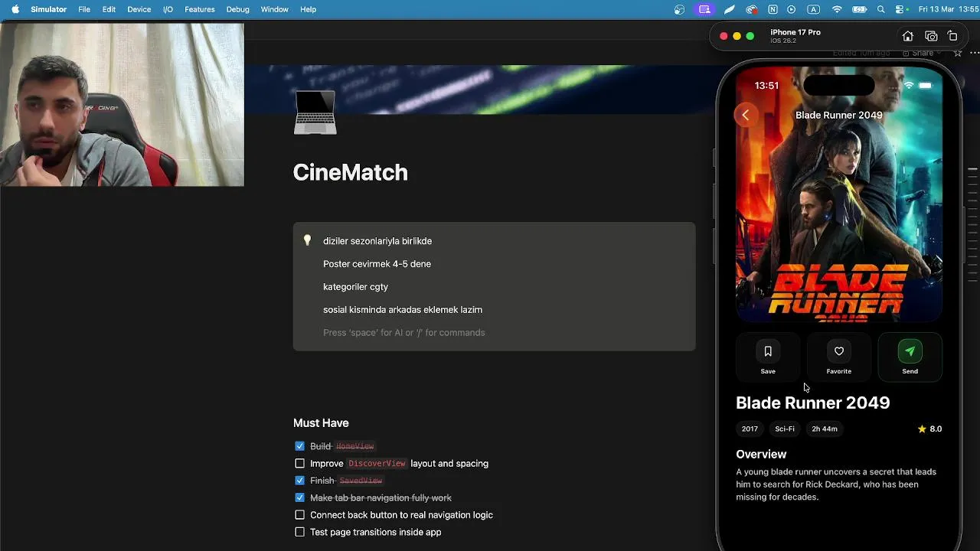980x551 pixels.
Task: Open the Edit menu
Action: 109,9
